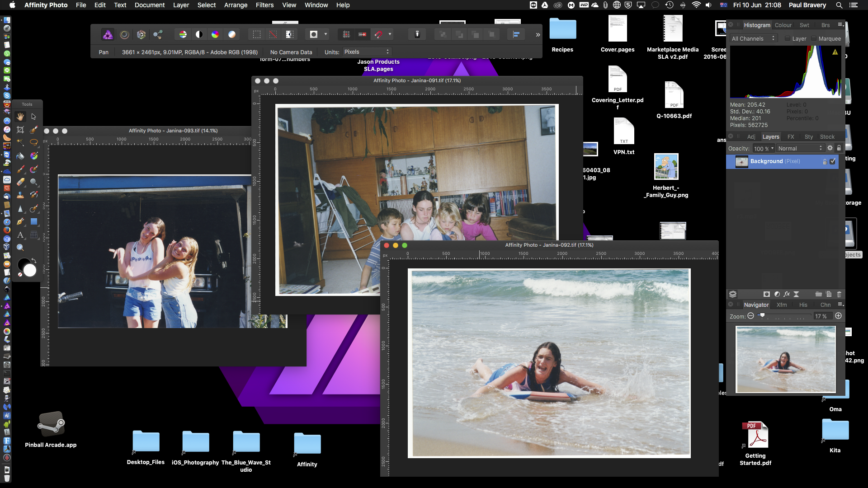Switch to Export Persona
Screen dimensions: 868x488
(x=158, y=34)
